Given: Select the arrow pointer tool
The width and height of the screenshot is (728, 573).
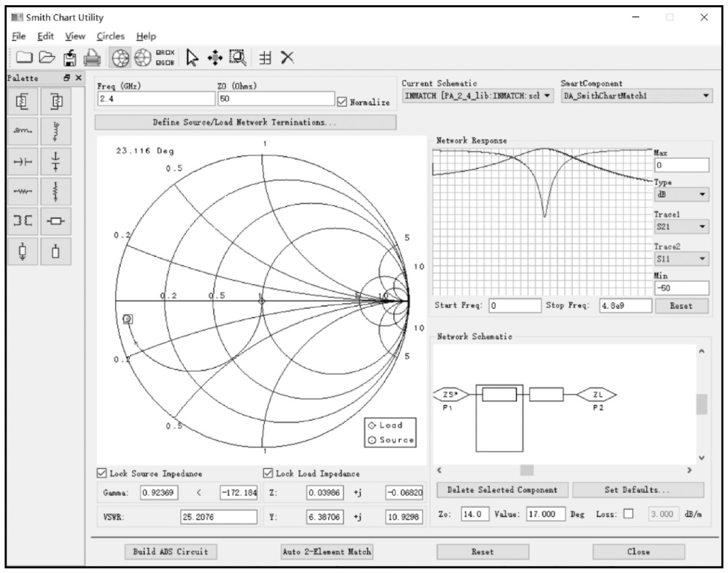Looking at the screenshot, I should pos(193,57).
